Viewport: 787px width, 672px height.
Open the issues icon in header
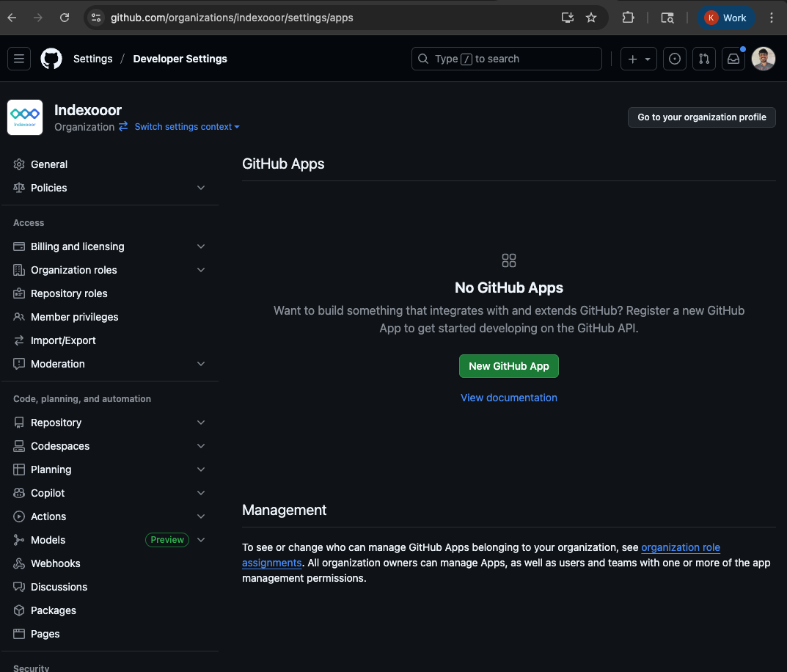(x=675, y=59)
